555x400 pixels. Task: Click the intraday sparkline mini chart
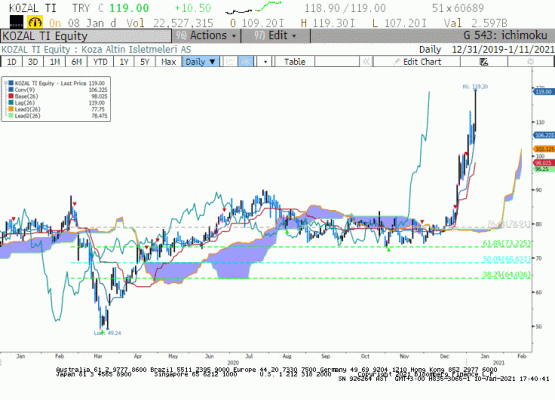point(253,8)
